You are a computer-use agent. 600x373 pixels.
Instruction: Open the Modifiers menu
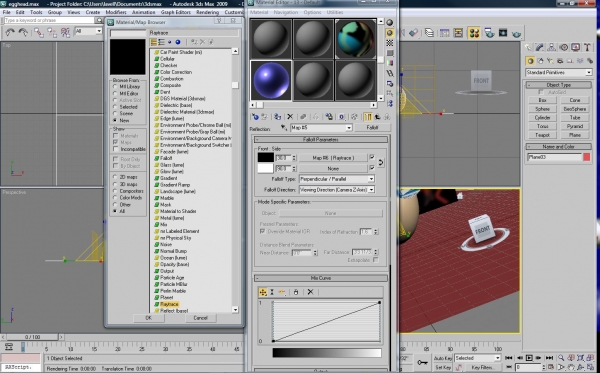116,12
